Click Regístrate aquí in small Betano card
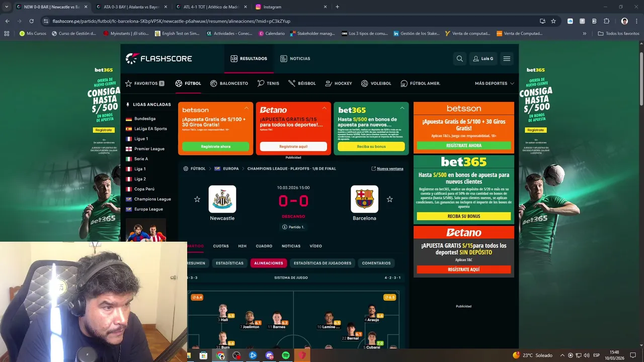Screen dimensions: 644x362 pos(293,146)
